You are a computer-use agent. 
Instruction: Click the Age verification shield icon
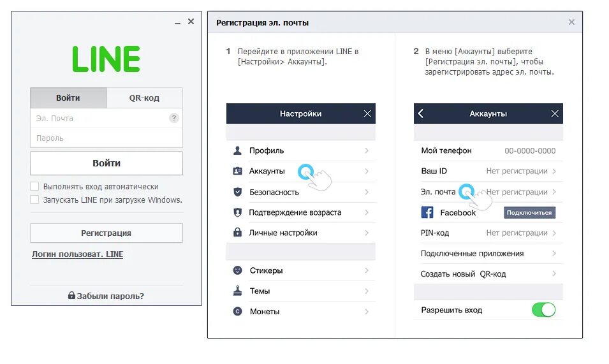point(238,212)
